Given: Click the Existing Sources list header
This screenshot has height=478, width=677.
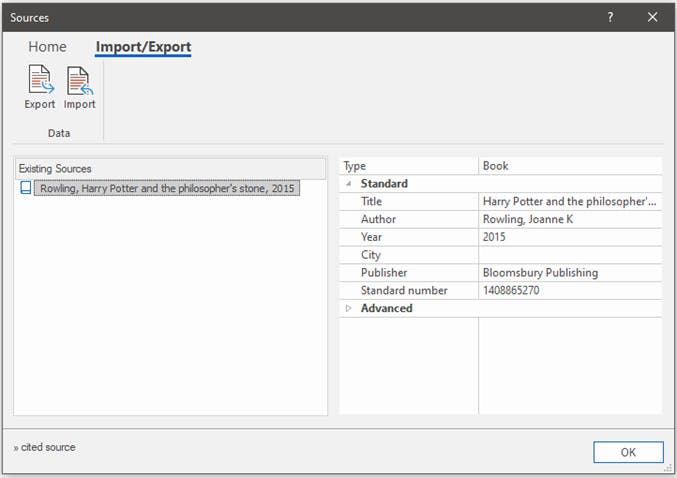Looking at the screenshot, I should (171, 168).
